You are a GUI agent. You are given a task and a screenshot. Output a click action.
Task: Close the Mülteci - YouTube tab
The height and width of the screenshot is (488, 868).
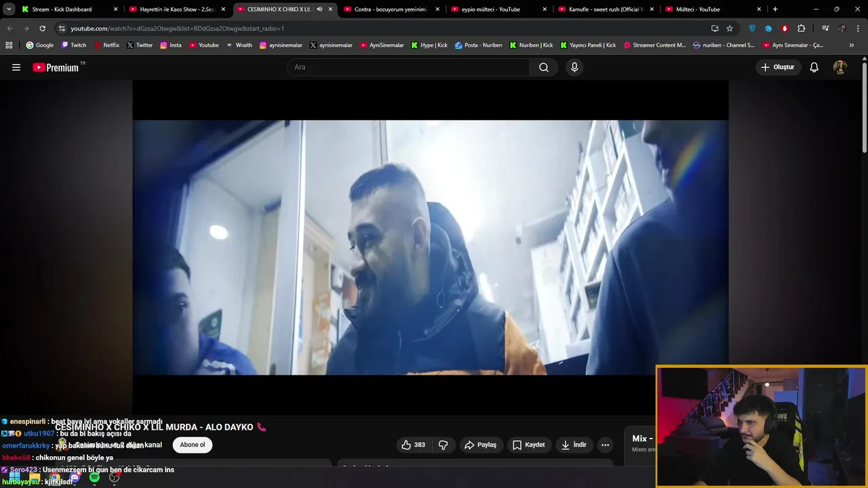point(759,9)
